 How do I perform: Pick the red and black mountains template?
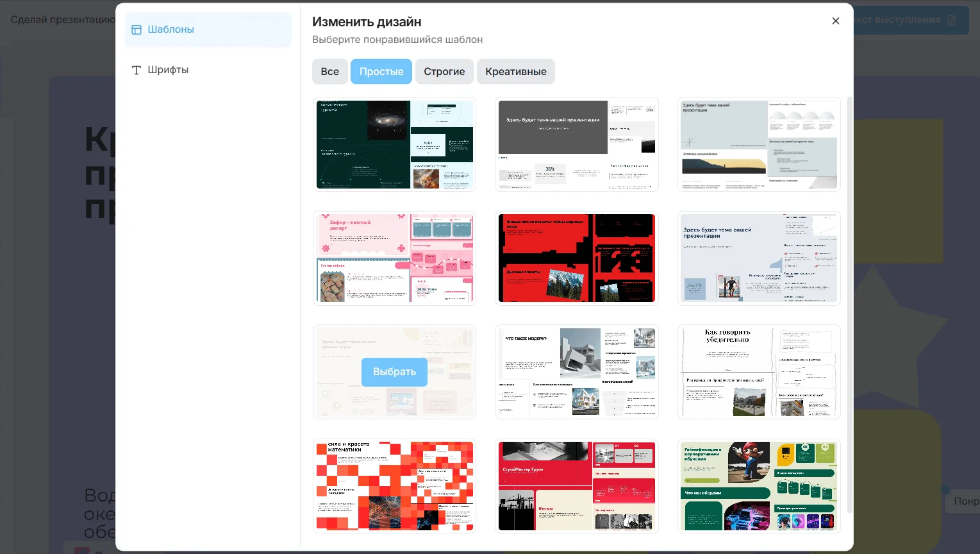pos(576,258)
